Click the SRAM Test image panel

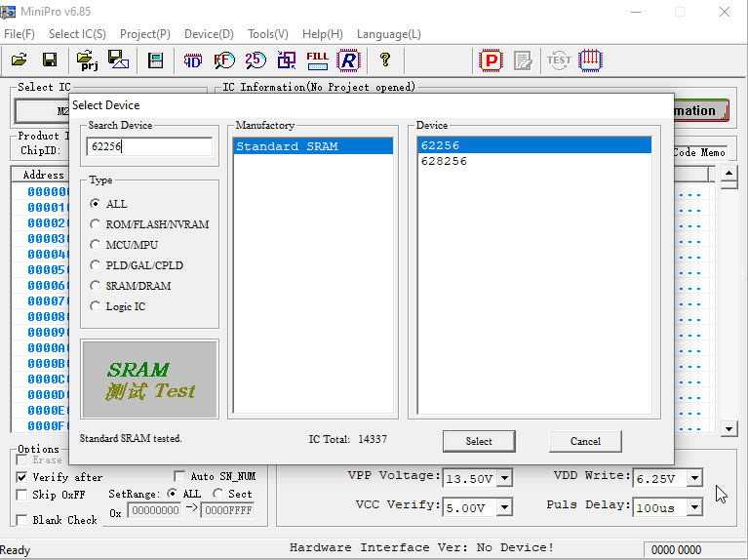[x=150, y=380]
